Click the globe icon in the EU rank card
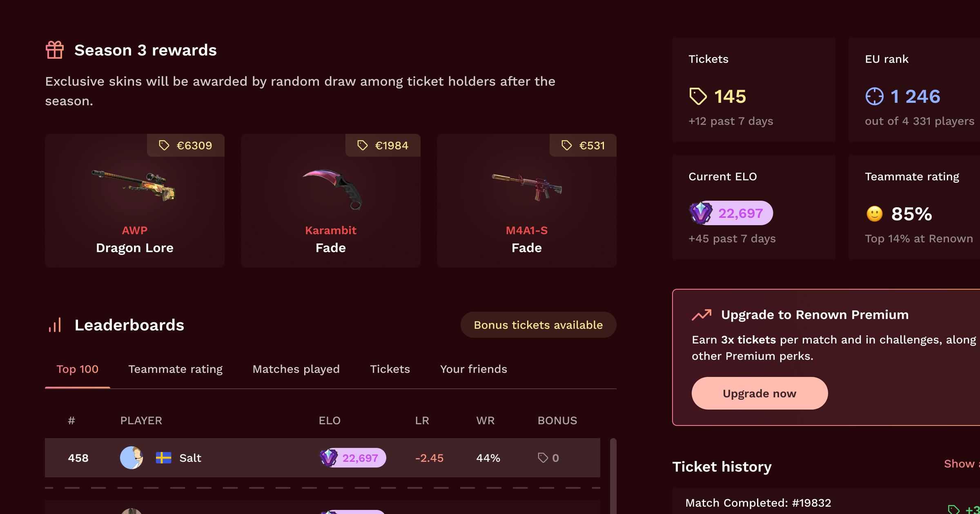Image resolution: width=980 pixels, height=514 pixels. click(875, 97)
